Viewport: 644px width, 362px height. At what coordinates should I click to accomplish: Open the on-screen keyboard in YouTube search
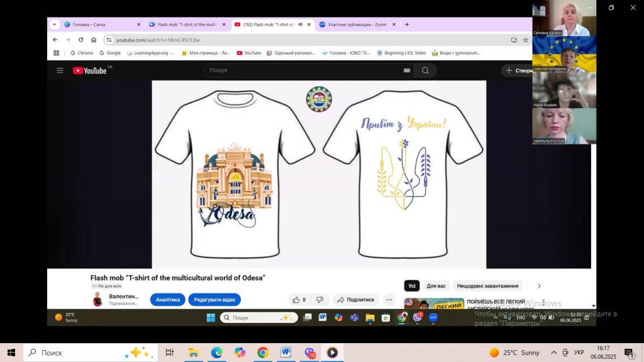407,70
